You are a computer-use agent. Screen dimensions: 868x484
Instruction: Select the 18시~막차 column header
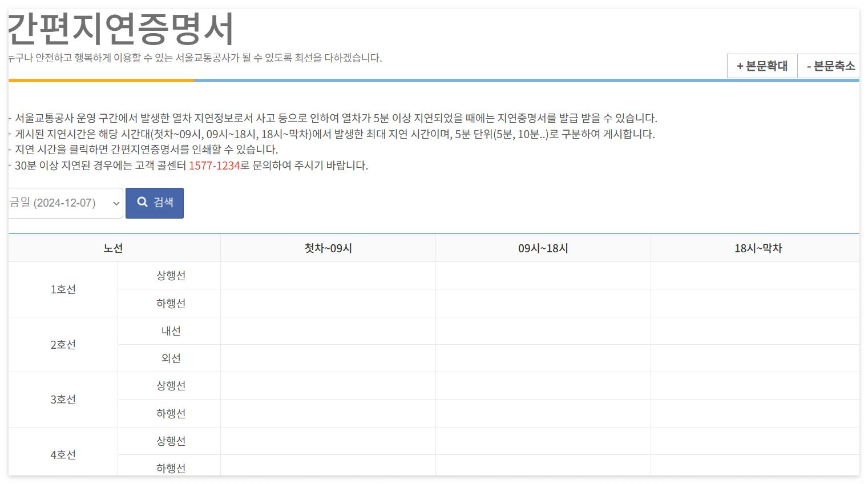click(758, 248)
